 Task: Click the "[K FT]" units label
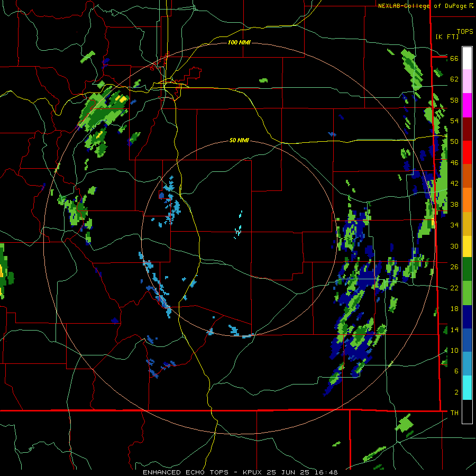447,37
